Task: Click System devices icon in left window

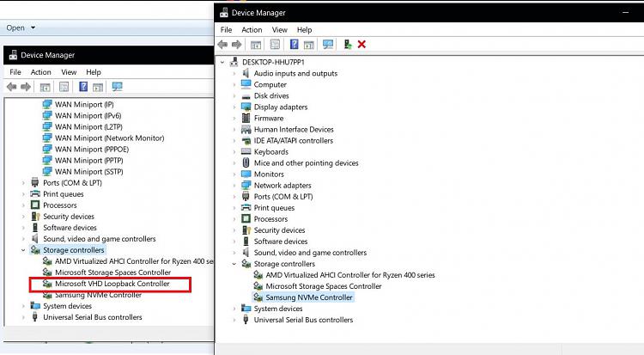Action: click(x=35, y=306)
